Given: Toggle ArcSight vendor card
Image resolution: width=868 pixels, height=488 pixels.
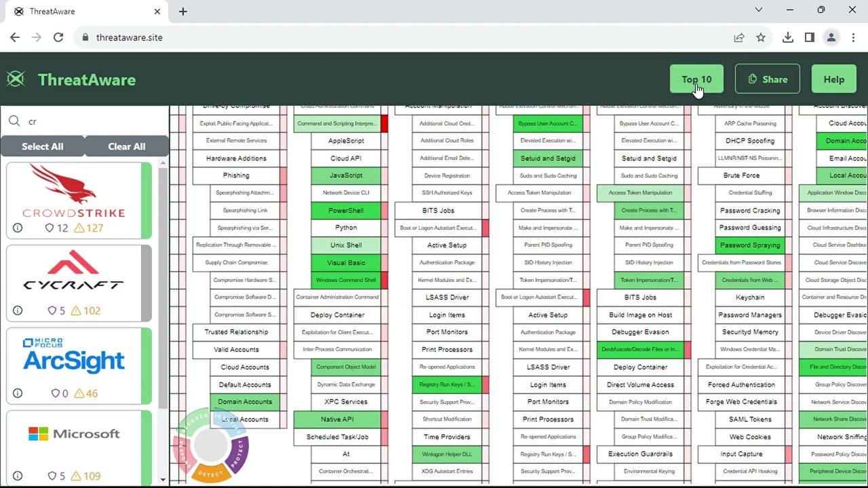Looking at the screenshot, I should point(79,366).
